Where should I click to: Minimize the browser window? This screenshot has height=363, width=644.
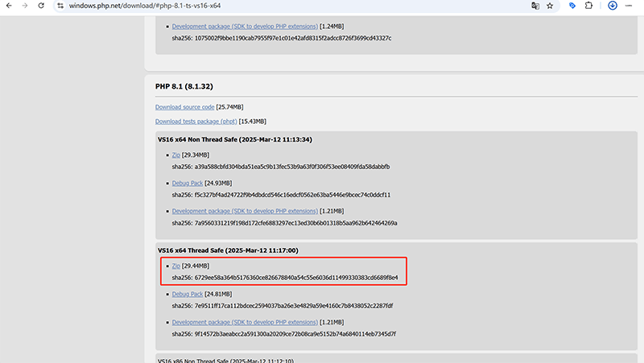click(629, 6)
